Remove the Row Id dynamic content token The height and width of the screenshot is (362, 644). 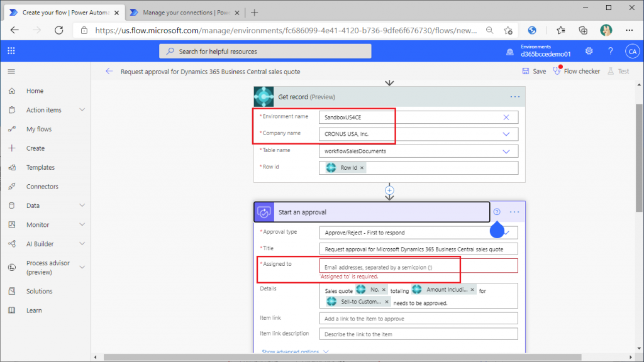coord(362,168)
